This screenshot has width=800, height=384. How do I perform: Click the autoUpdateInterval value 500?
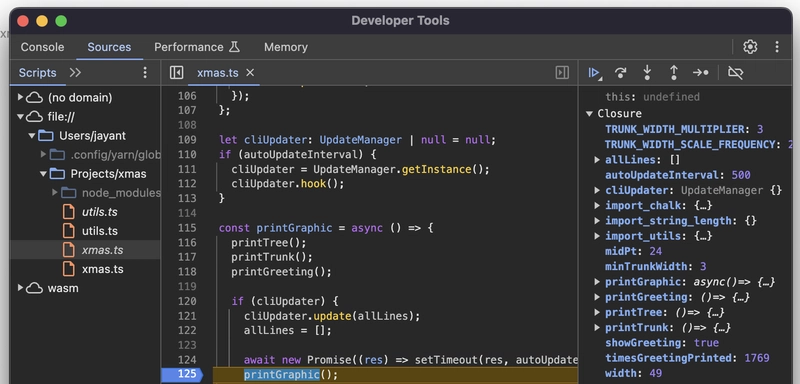click(x=741, y=175)
